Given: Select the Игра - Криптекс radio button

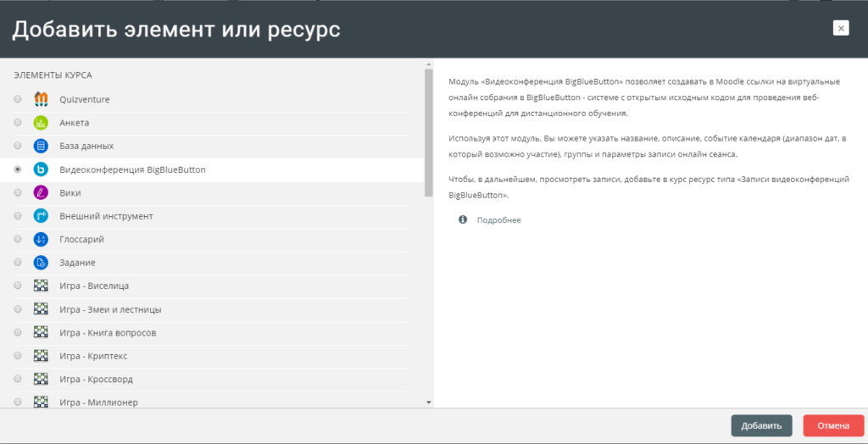Looking at the screenshot, I should [18, 355].
